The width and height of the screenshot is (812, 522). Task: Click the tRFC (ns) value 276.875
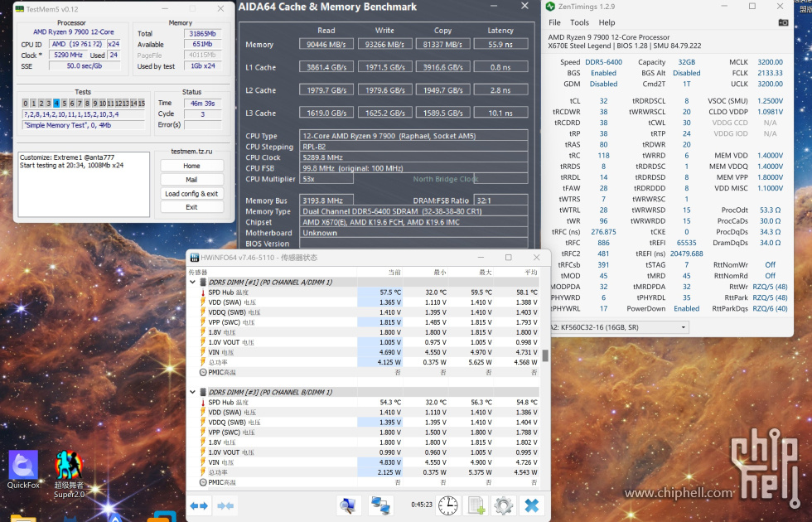604,232
